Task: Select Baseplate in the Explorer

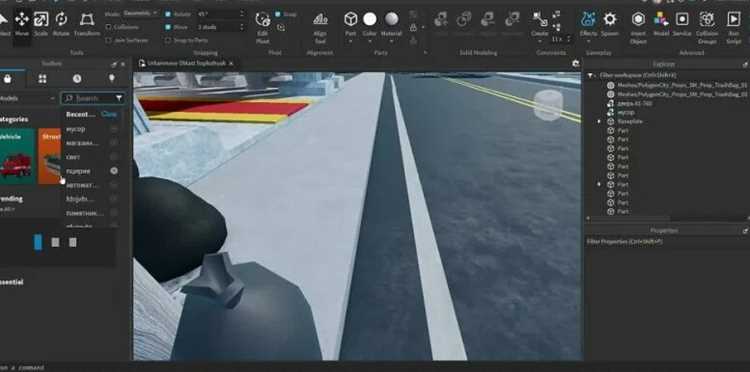Action: click(630, 121)
